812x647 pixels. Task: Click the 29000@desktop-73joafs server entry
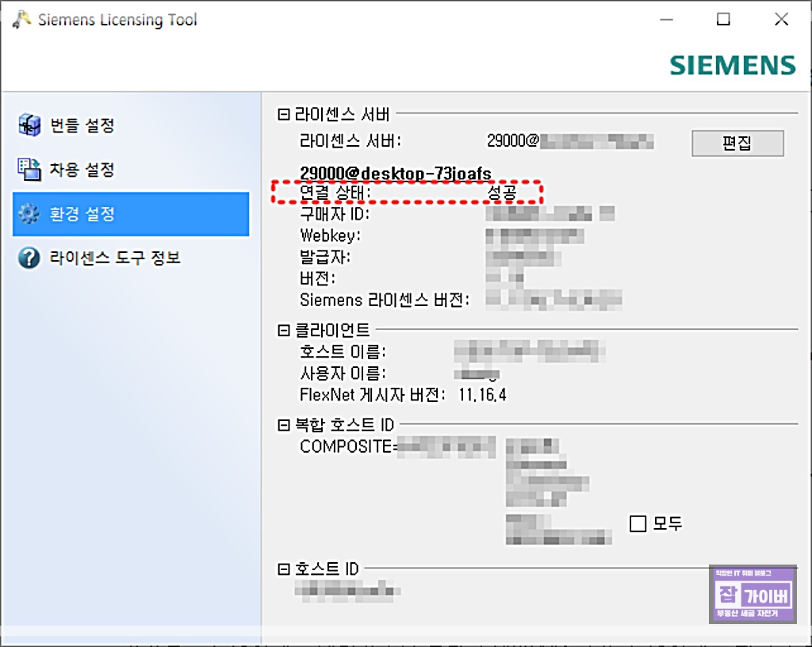[x=396, y=174]
